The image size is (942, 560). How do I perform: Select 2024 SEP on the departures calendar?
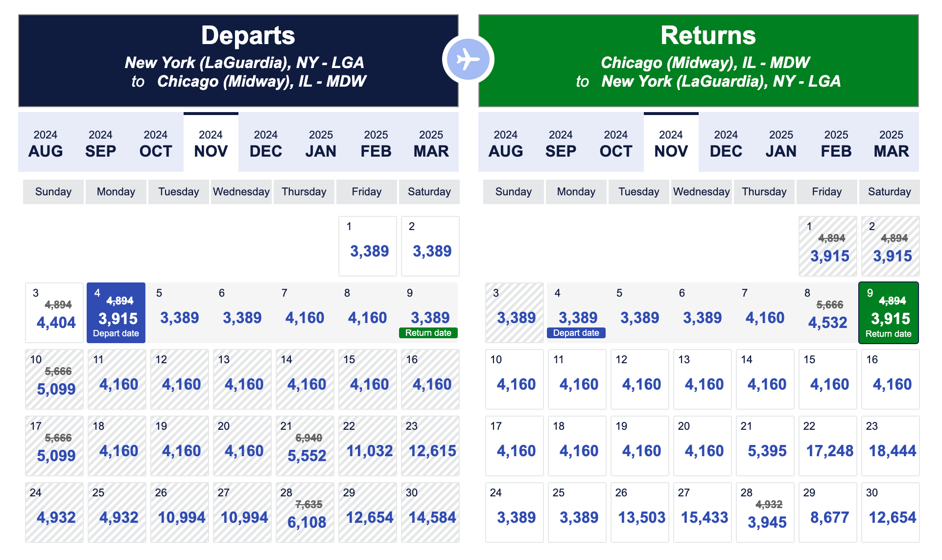tap(100, 143)
